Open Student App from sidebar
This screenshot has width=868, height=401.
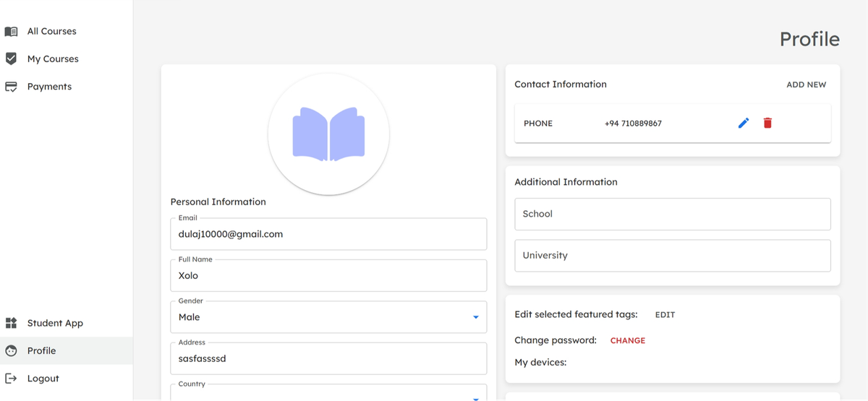67,323
